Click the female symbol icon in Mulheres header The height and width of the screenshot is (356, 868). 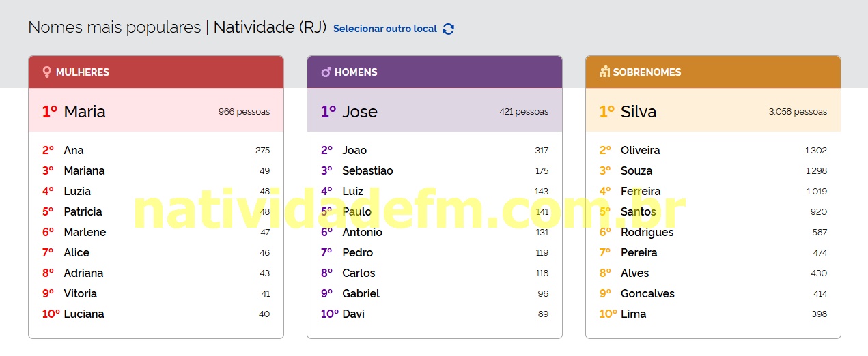(46, 72)
